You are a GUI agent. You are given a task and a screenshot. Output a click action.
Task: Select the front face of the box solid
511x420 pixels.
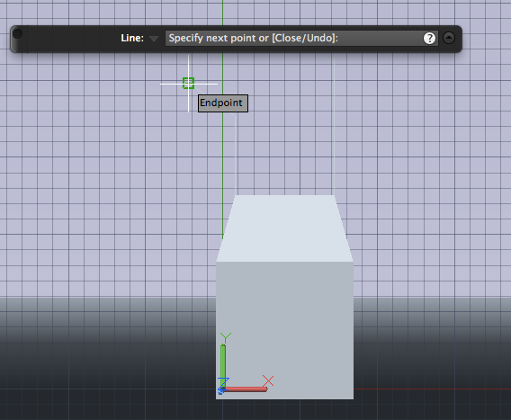point(284,330)
